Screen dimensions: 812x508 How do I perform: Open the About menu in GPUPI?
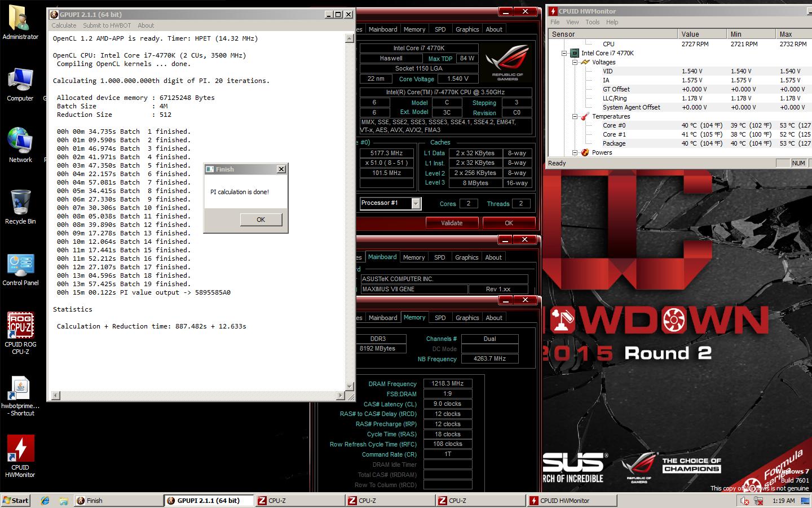click(x=145, y=25)
